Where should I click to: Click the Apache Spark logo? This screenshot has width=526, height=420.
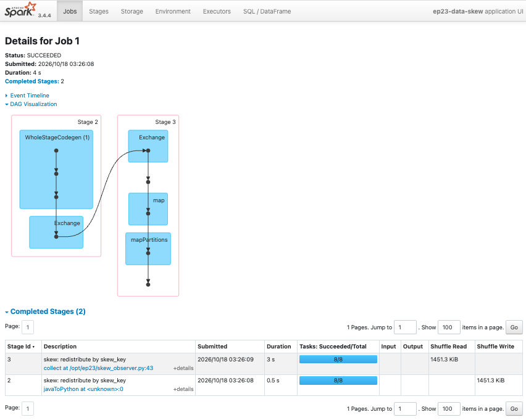tap(20, 10)
